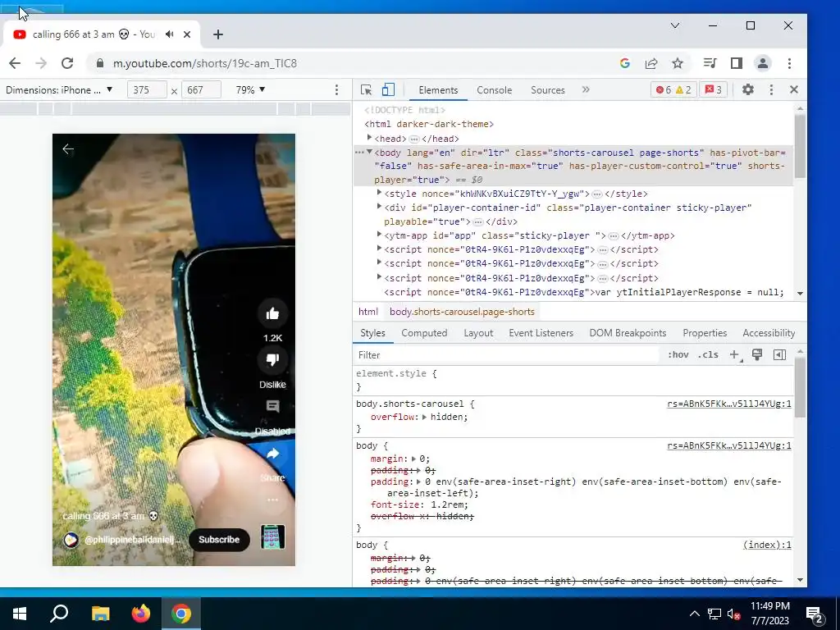Image resolution: width=840 pixels, height=630 pixels.
Task: Select html in the breadcrumb
Action: pyautogui.click(x=368, y=312)
